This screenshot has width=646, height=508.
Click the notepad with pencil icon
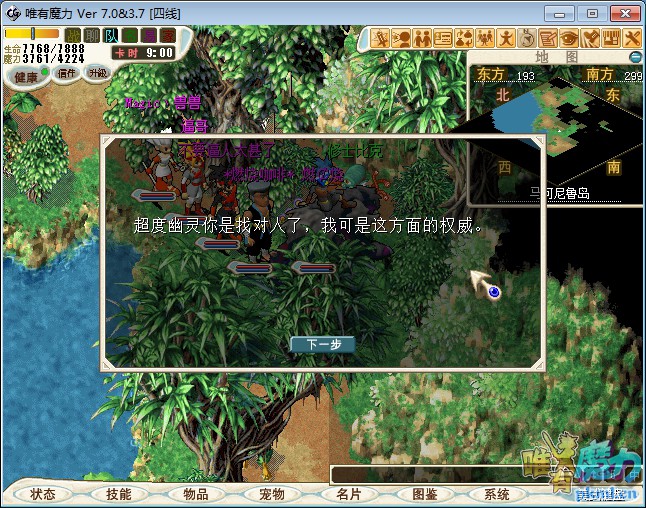click(548, 39)
